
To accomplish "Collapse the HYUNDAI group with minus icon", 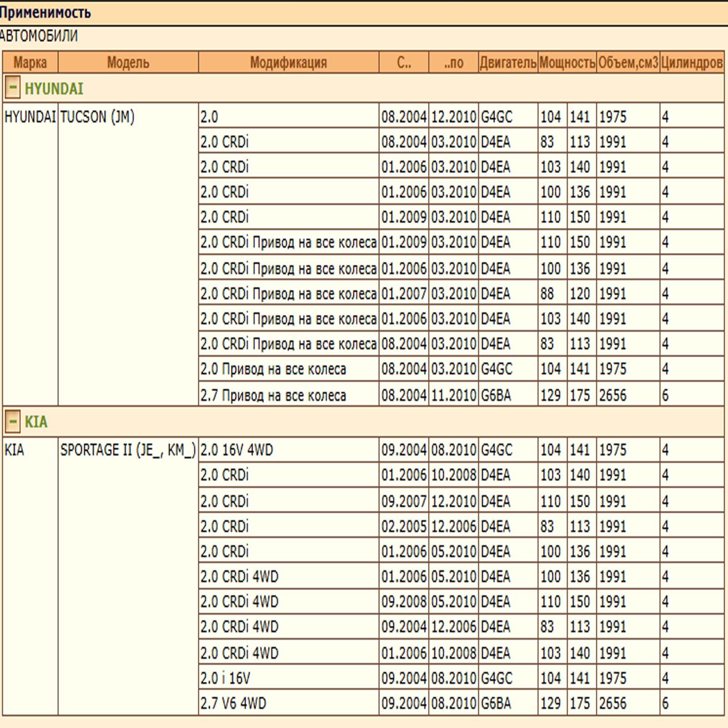I will pyautogui.click(x=12, y=88).
